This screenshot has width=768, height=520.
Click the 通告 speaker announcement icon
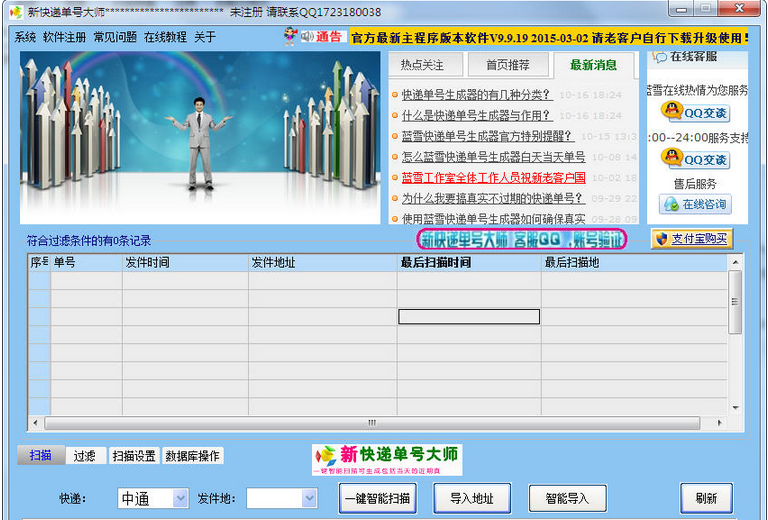317,37
